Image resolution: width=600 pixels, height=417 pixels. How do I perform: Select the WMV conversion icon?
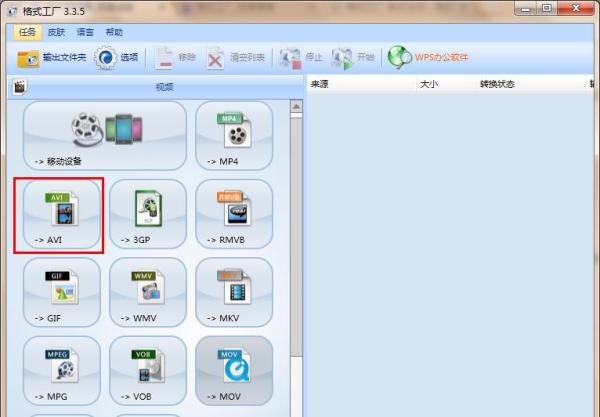(148, 293)
